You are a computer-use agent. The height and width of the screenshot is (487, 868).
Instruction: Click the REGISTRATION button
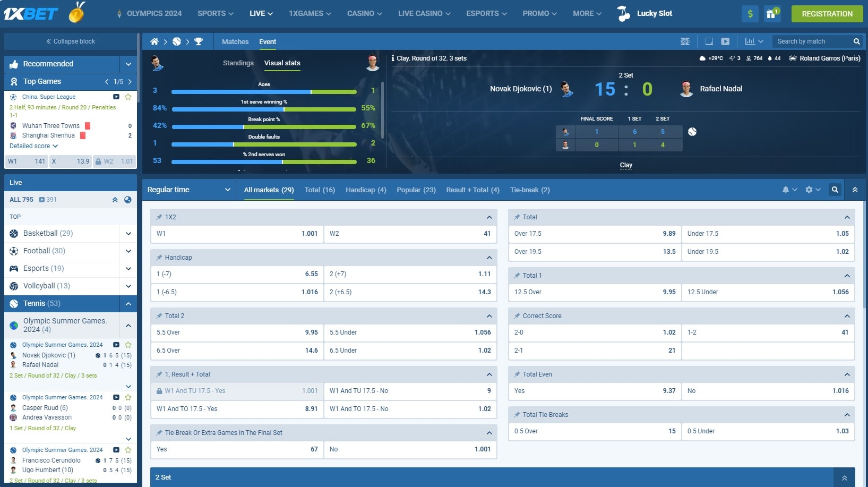pos(827,14)
